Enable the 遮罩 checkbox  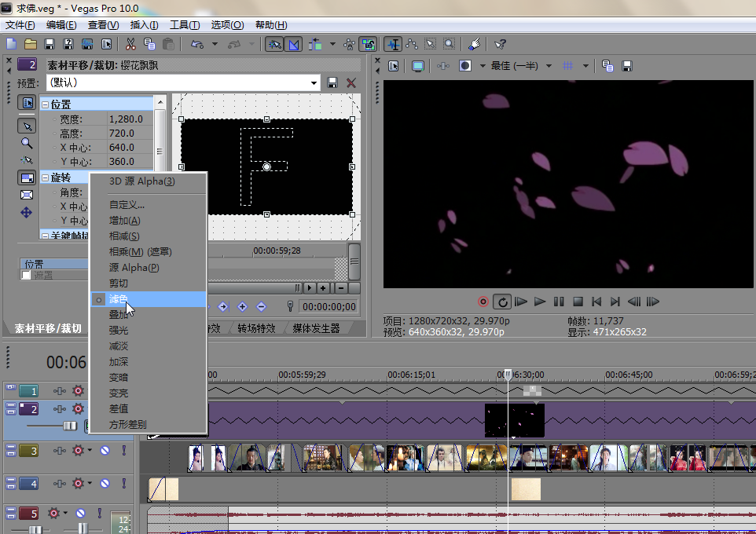27,275
